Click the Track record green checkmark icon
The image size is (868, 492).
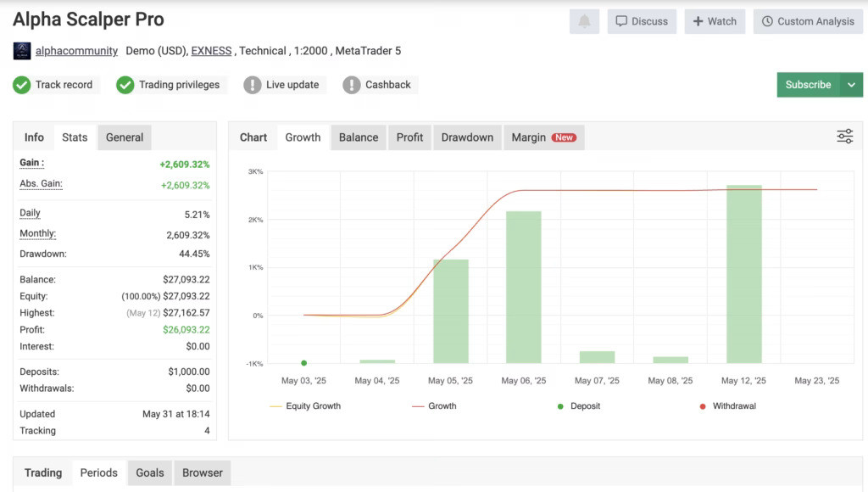tap(22, 85)
